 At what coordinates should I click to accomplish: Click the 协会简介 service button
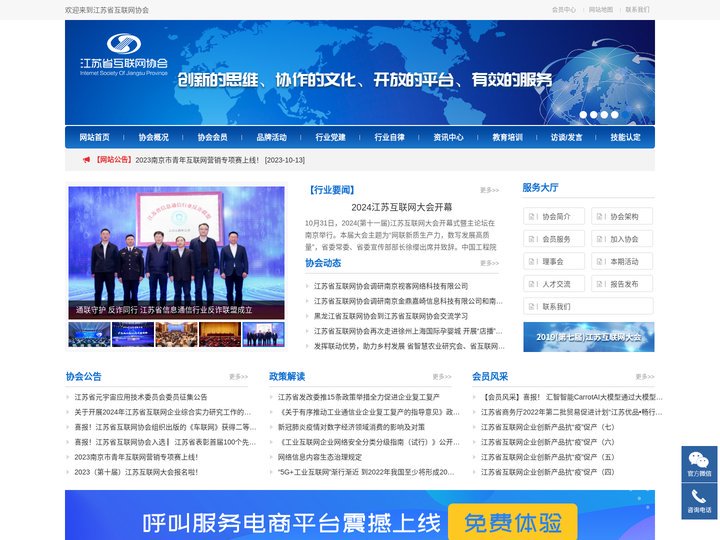coord(554,216)
